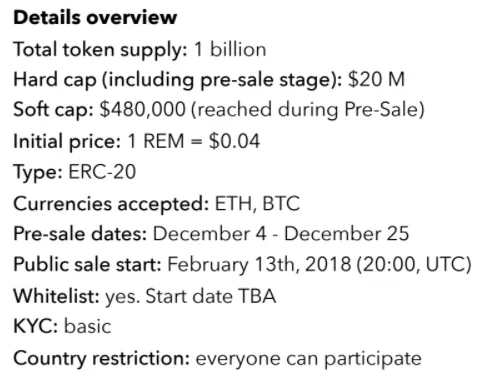The height and width of the screenshot is (376, 500).
Task: Click the Public sale start label
Action: [88, 265]
